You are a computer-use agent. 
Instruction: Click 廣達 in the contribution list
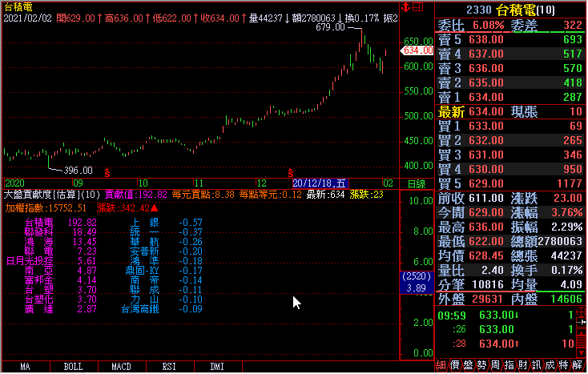(39, 309)
